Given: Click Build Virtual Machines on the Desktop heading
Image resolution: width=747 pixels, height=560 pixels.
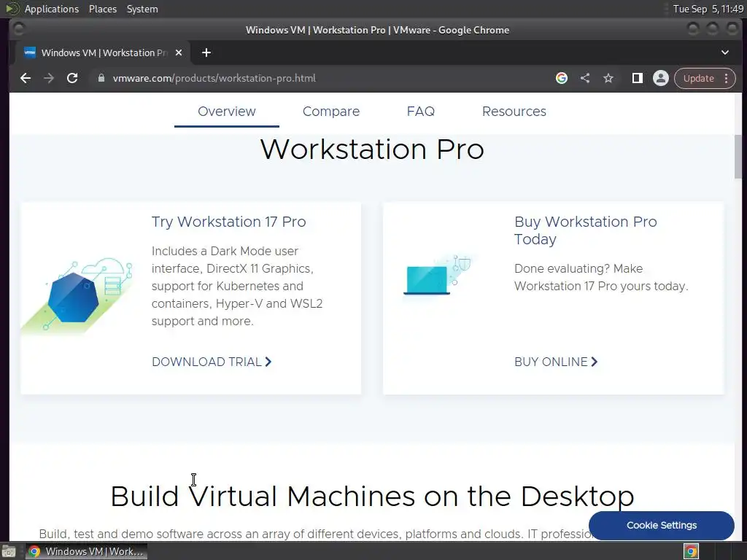Looking at the screenshot, I should [x=372, y=497].
